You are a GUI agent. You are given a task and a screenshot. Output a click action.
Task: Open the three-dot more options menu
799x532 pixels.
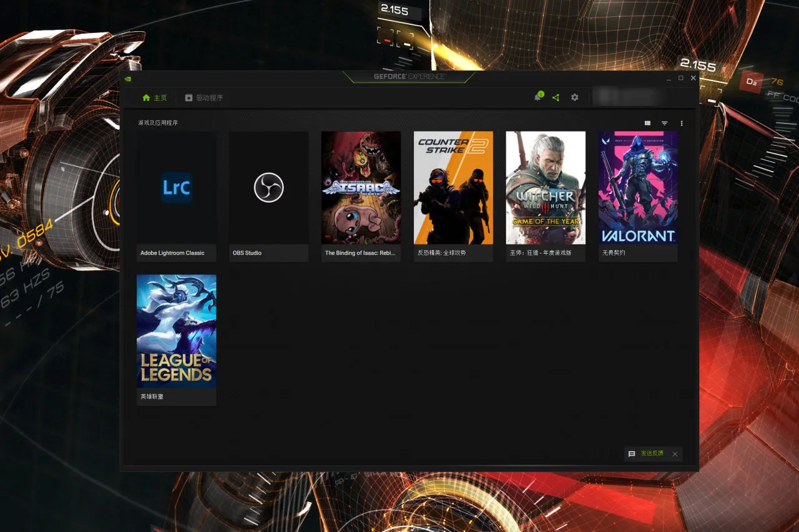click(x=681, y=123)
